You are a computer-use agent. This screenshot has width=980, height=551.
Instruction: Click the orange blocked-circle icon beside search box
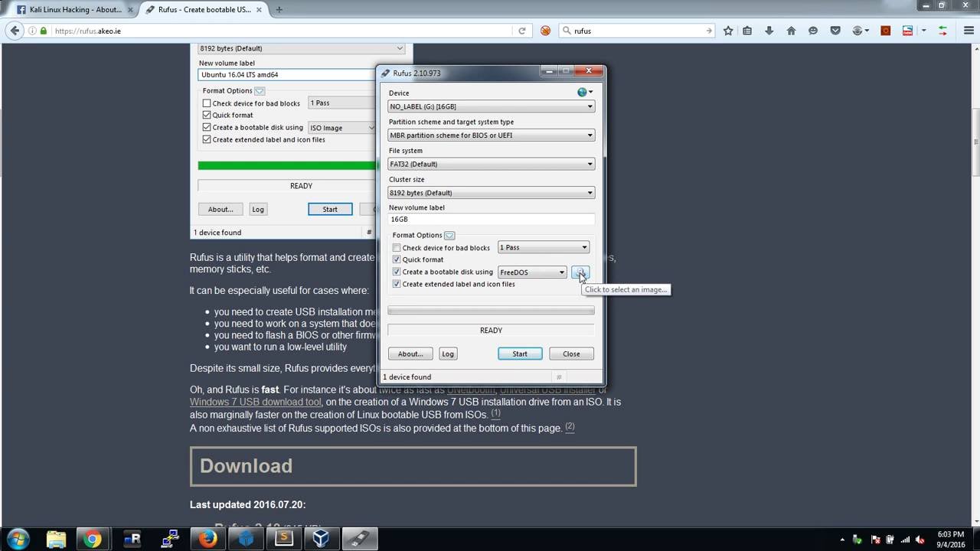click(545, 31)
